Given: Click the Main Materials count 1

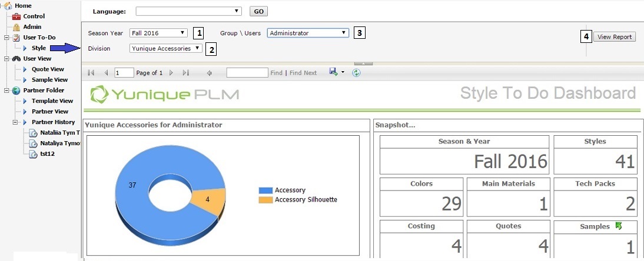Looking at the screenshot, I should (543, 203).
